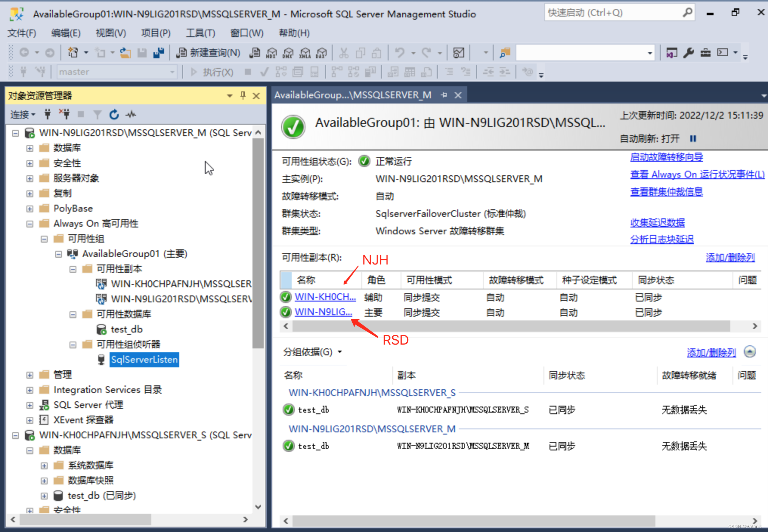Click the navigate back arrow icon

coord(24,53)
